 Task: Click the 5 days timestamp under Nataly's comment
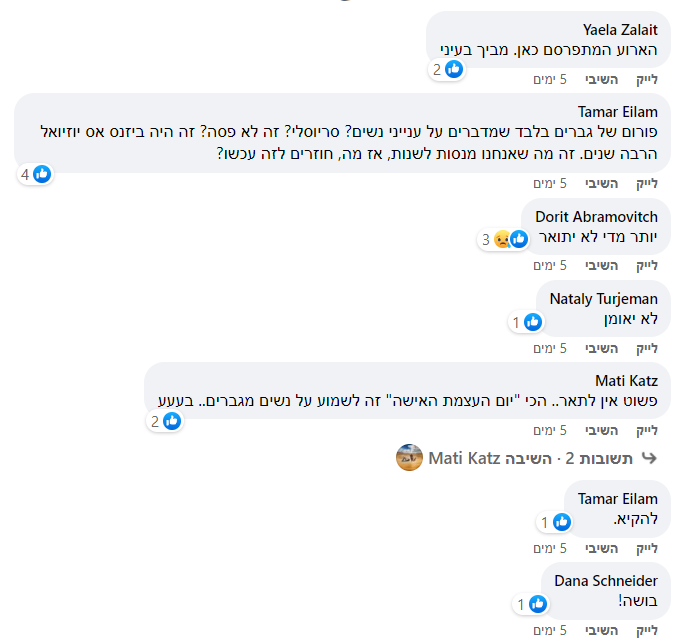tap(550, 348)
